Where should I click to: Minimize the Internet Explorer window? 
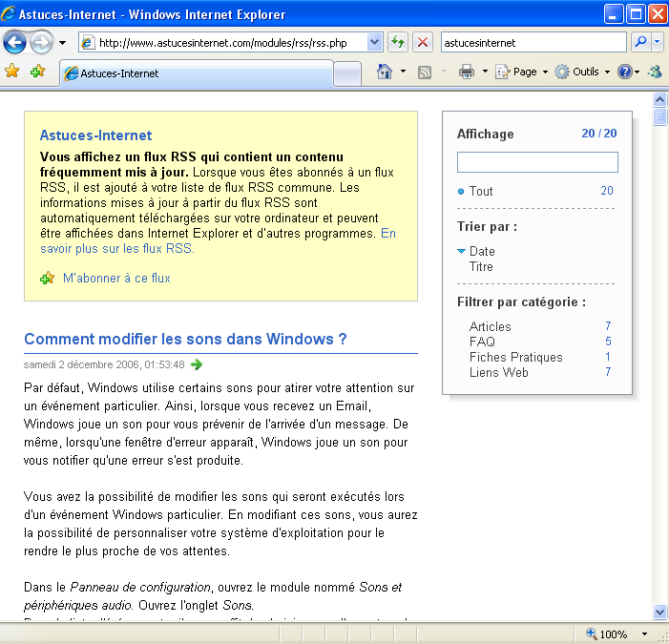tap(613, 14)
